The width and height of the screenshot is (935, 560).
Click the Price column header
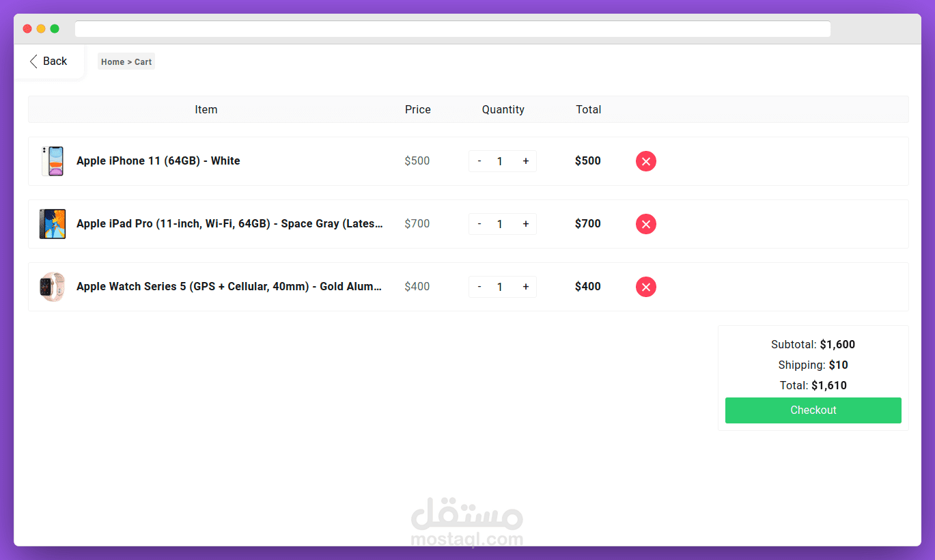[418, 109]
